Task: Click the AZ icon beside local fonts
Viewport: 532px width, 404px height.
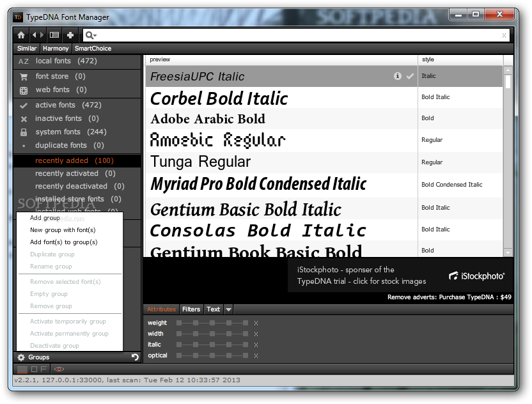Action: tap(24, 61)
